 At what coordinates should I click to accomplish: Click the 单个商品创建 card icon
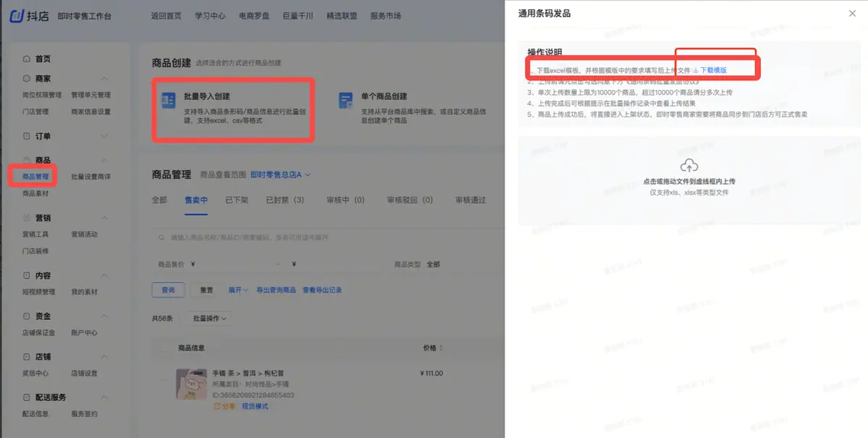[x=346, y=101]
